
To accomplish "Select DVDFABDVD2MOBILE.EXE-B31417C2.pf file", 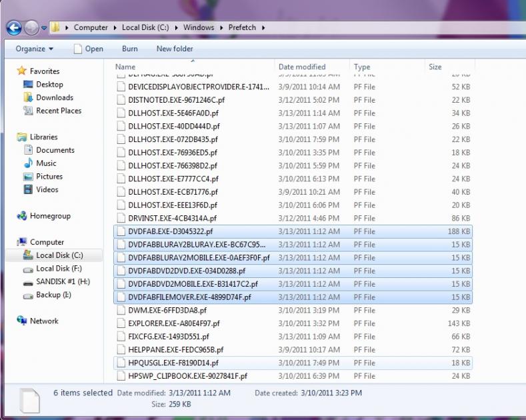I will coord(293,284).
